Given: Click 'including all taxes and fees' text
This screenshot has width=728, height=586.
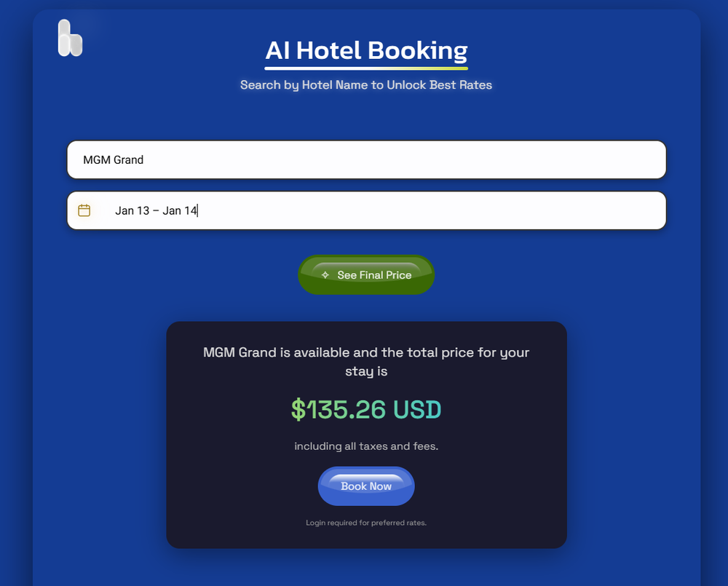Looking at the screenshot, I should coord(365,446).
